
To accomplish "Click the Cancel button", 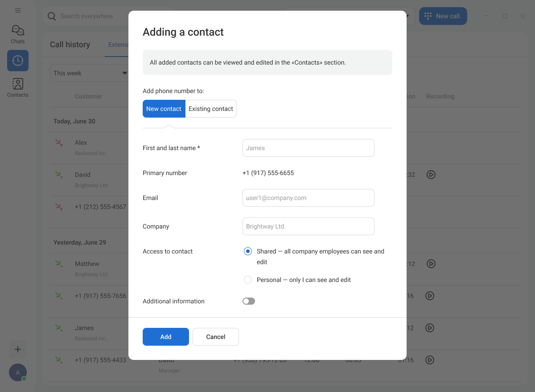I will point(216,337).
